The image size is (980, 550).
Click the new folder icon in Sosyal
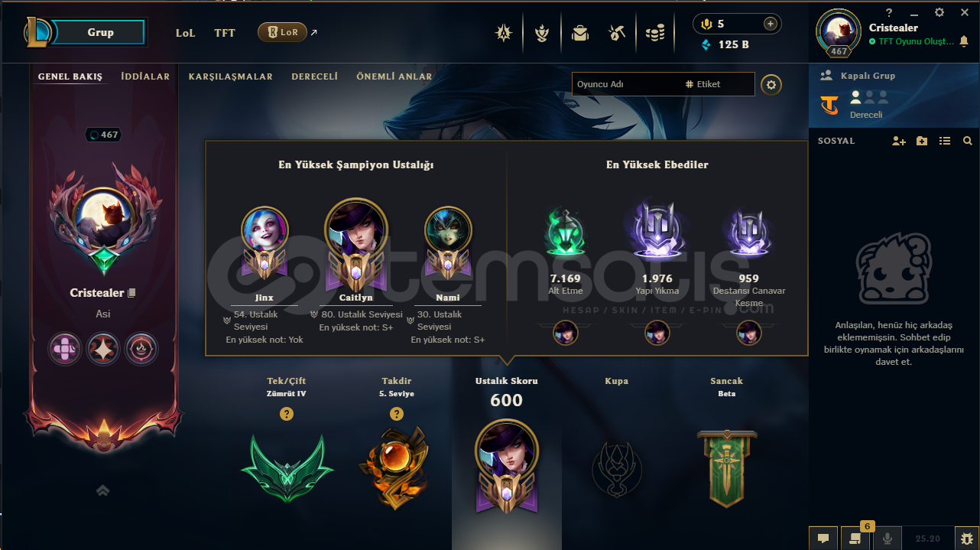(922, 141)
